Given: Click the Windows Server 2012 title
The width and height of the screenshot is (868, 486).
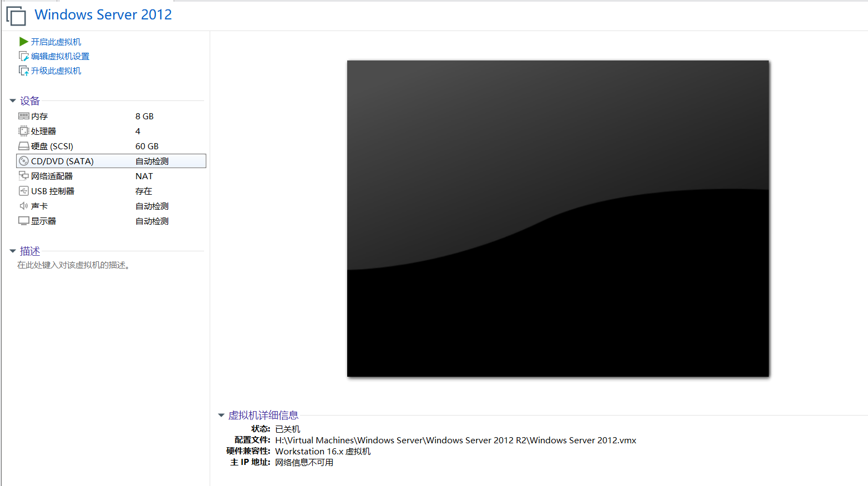Looking at the screenshot, I should [x=103, y=14].
